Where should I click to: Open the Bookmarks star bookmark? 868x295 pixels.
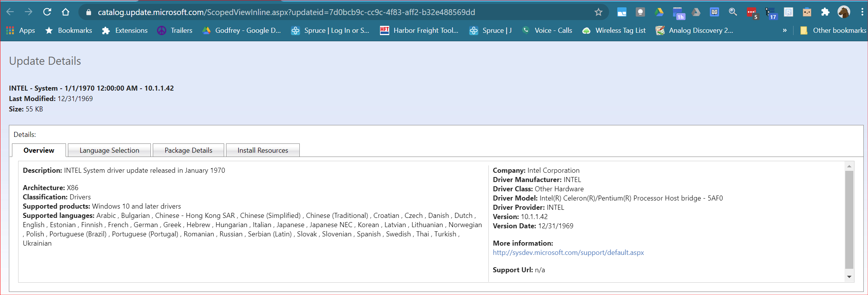69,30
